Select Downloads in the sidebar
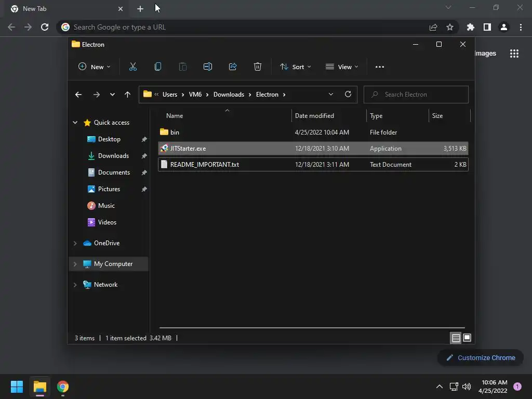 [113, 156]
